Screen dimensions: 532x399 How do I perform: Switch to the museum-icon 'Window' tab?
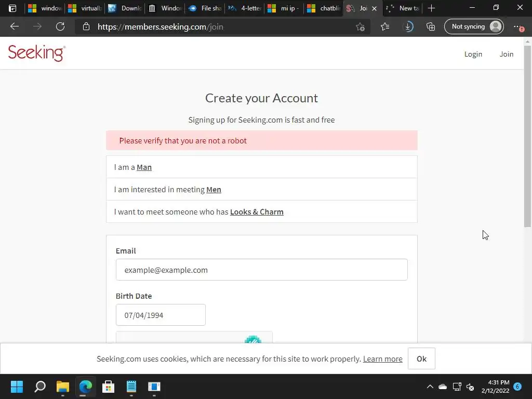pyautogui.click(x=165, y=8)
